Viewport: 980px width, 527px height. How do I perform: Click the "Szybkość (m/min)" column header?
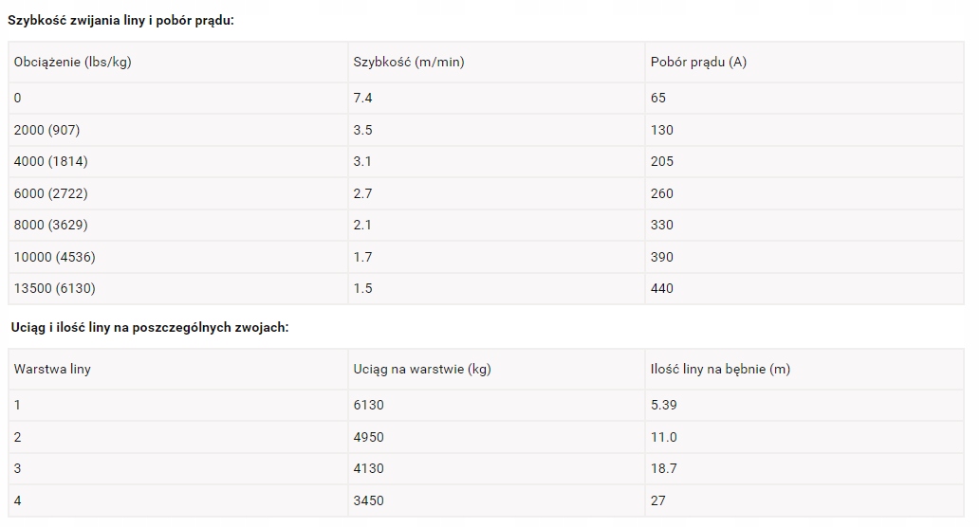point(409,63)
